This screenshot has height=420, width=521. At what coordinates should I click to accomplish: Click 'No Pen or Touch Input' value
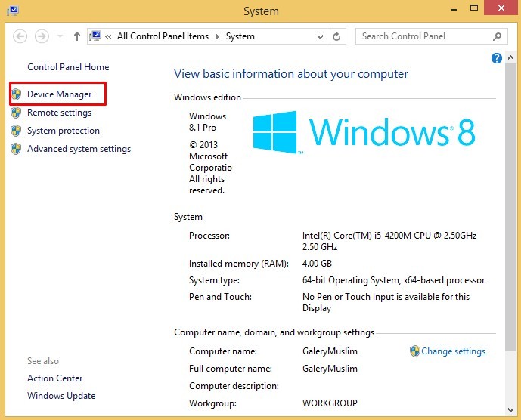point(386,302)
